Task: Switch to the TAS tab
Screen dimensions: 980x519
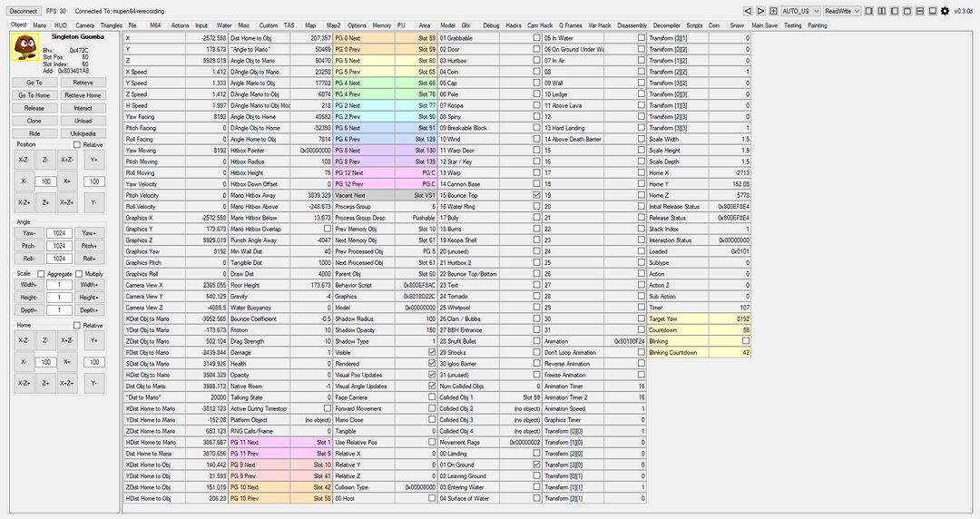Action: [289, 25]
